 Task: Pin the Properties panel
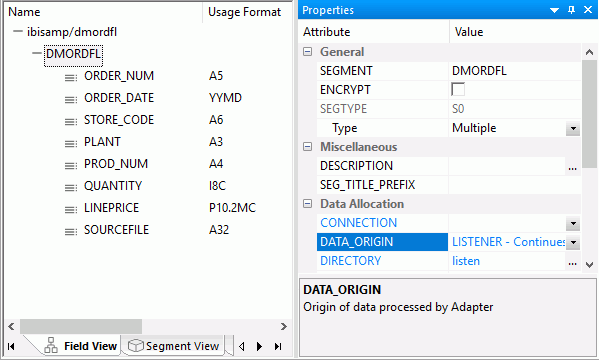[x=571, y=10]
